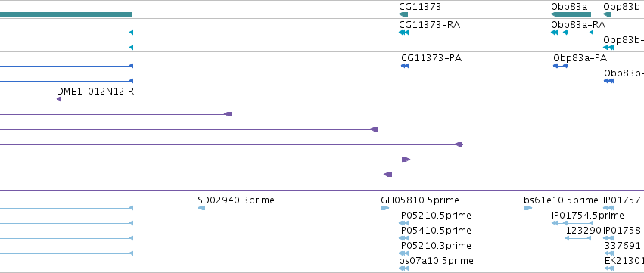Click the CG11373-RA transcript arrows
The width and height of the screenshot is (644, 273).
404,33
